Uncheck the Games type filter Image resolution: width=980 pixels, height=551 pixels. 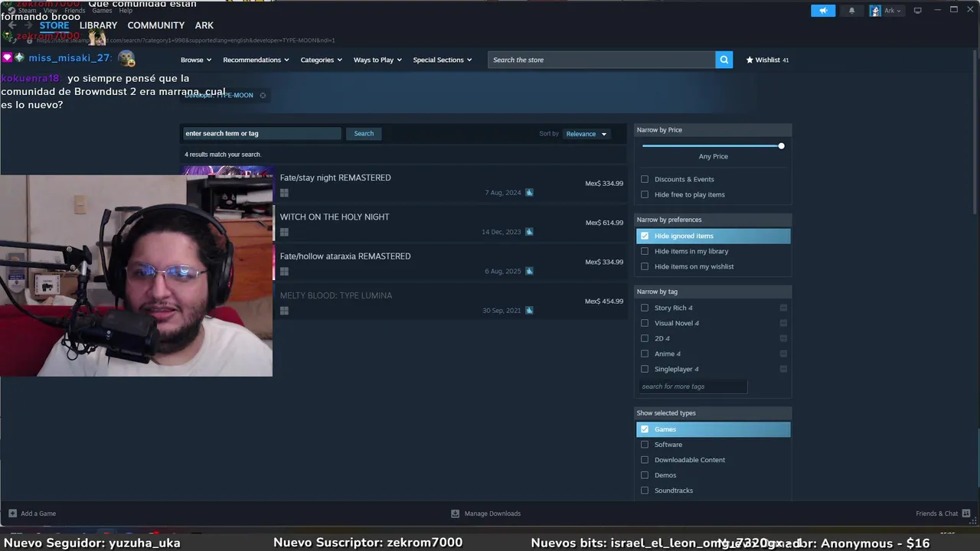click(x=645, y=429)
